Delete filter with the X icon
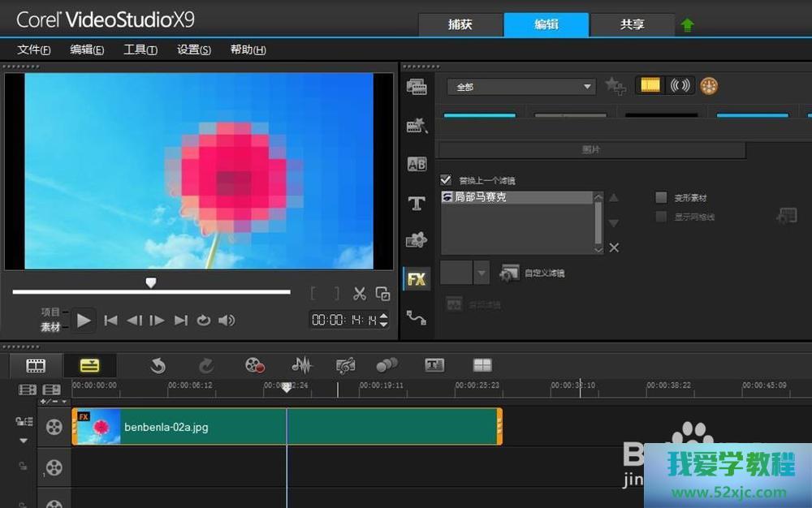 click(x=614, y=248)
